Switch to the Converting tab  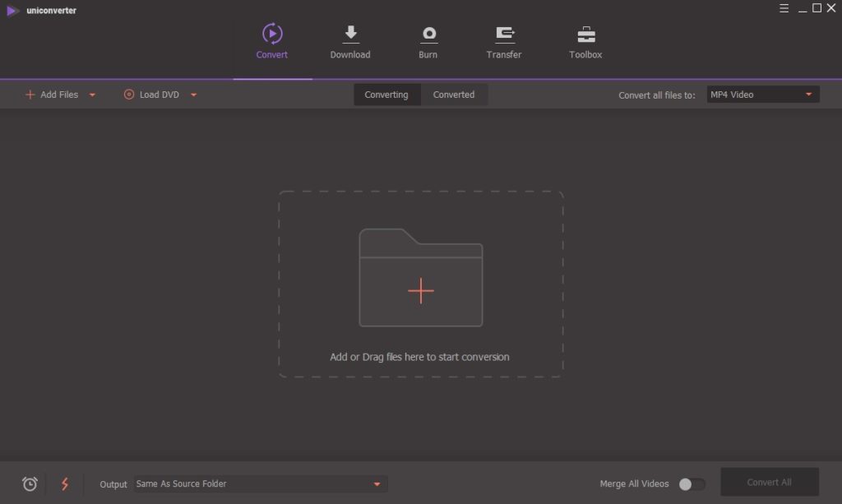coord(386,95)
